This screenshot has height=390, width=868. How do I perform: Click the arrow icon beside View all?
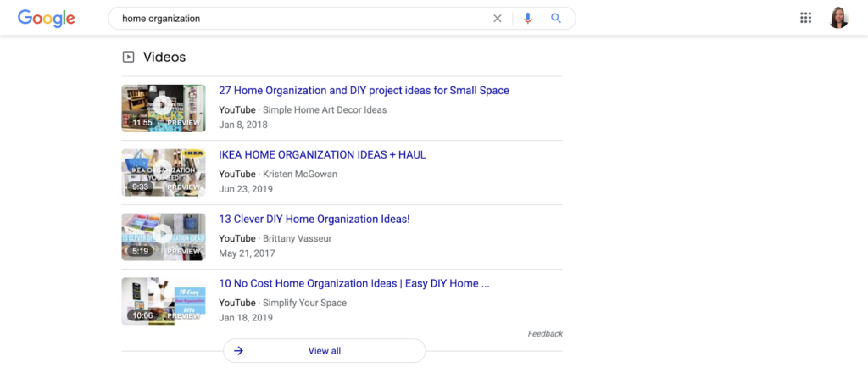click(238, 351)
